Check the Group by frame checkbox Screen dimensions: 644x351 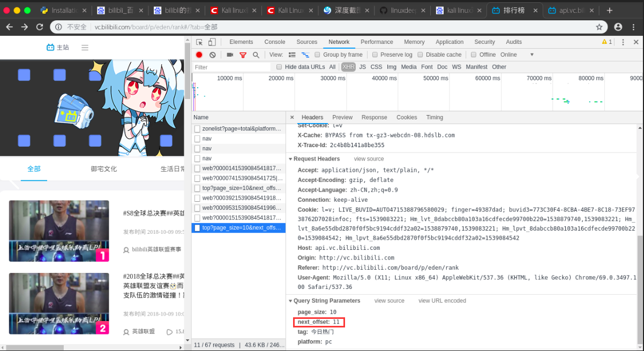[x=317, y=55]
